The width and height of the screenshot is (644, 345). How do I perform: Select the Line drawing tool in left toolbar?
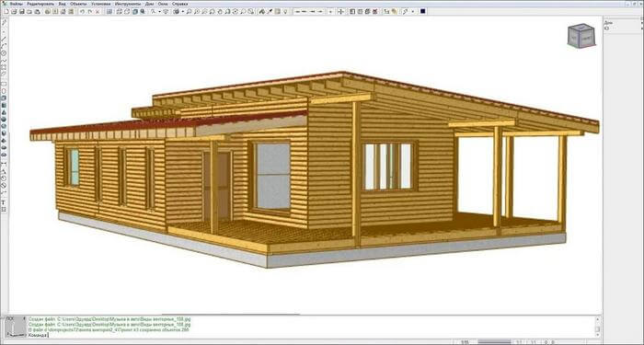[4, 40]
